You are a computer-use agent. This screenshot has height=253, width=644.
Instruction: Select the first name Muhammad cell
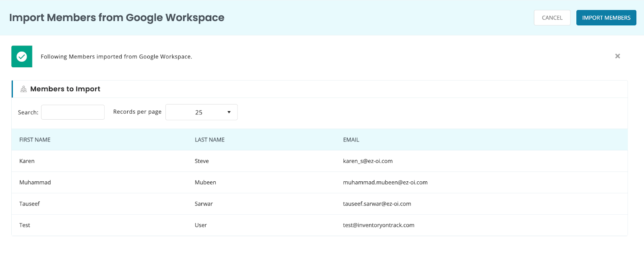[35, 182]
